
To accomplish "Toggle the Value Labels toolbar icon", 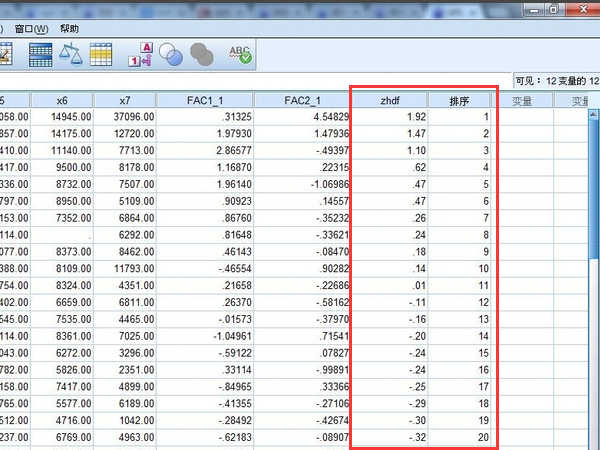I will 141,55.
